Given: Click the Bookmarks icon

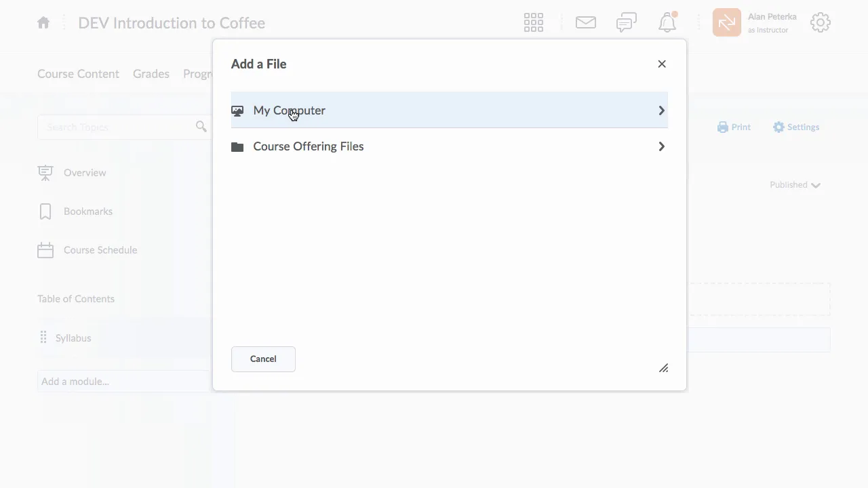Looking at the screenshot, I should click(x=45, y=211).
